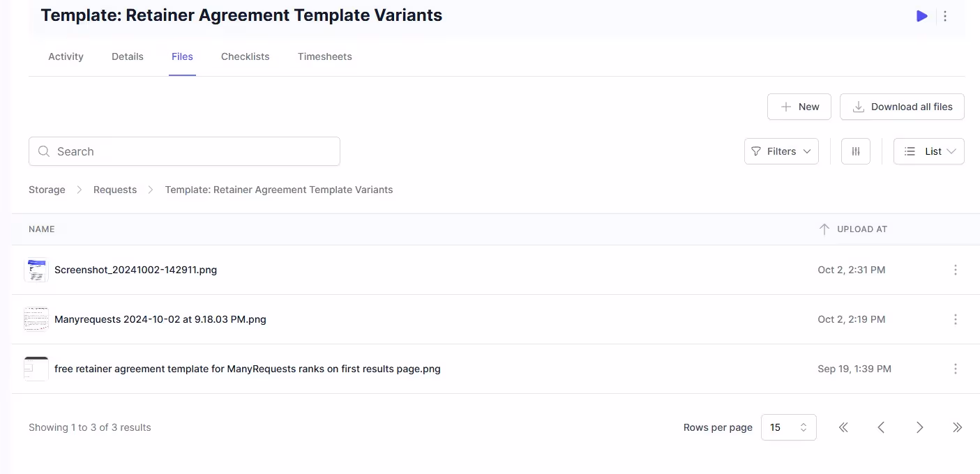Click the magnifier icon in search box

(44, 151)
